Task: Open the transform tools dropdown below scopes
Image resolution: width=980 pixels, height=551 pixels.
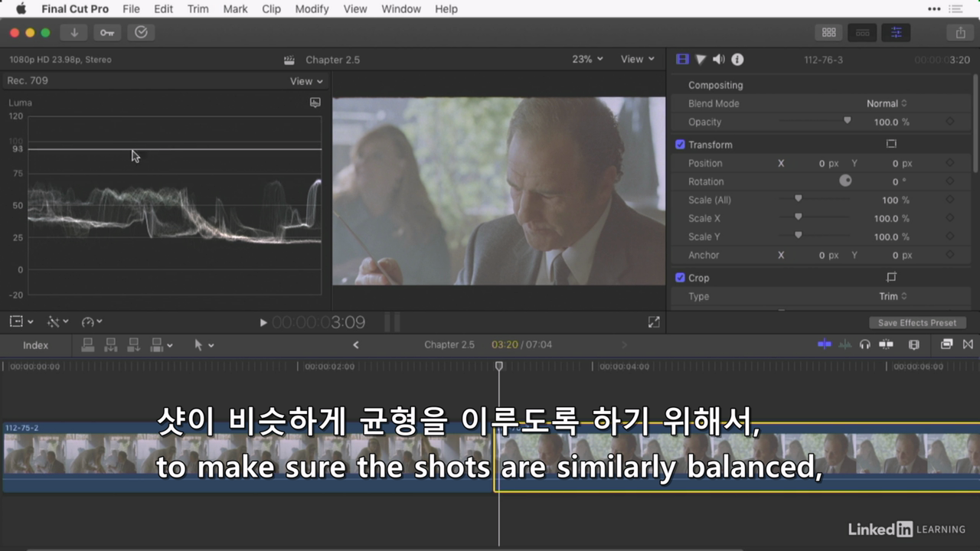Action: coord(21,322)
